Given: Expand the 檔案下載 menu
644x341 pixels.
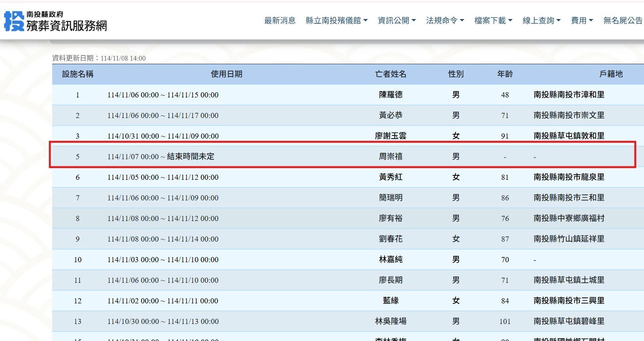Looking at the screenshot, I should [493, 21].
